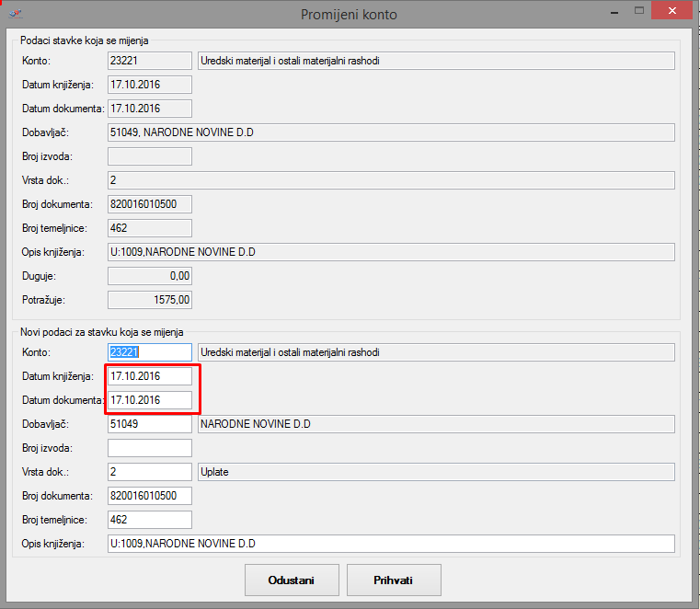Click the empty Broj izvoda input in Novi podaci
The height and width of the screenshot is (609, 700).
pos(150,448)
